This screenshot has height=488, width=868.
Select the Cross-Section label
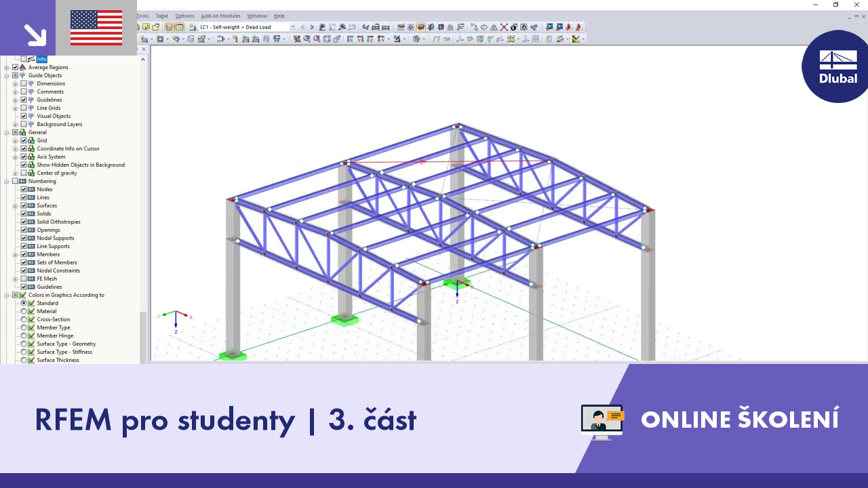coord(54,319)
